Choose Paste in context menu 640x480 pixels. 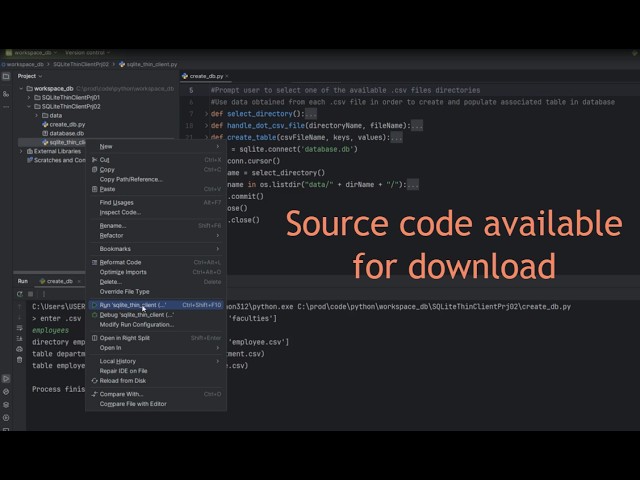[156, 189]
